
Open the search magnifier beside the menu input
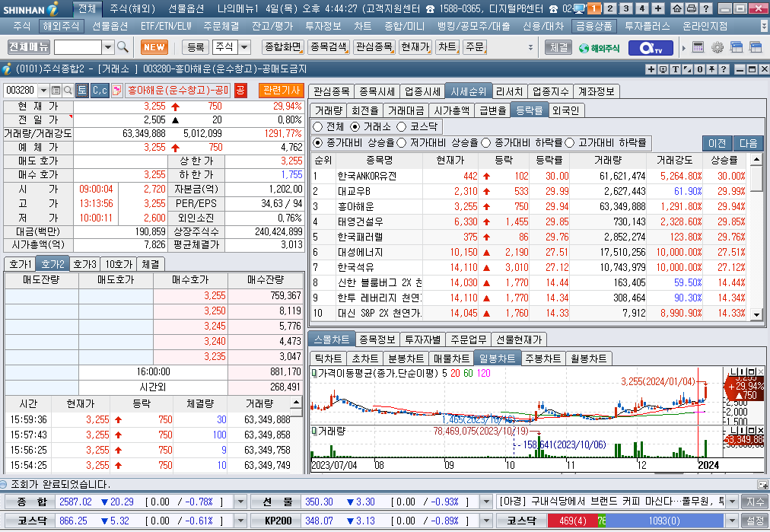(123, 47)
